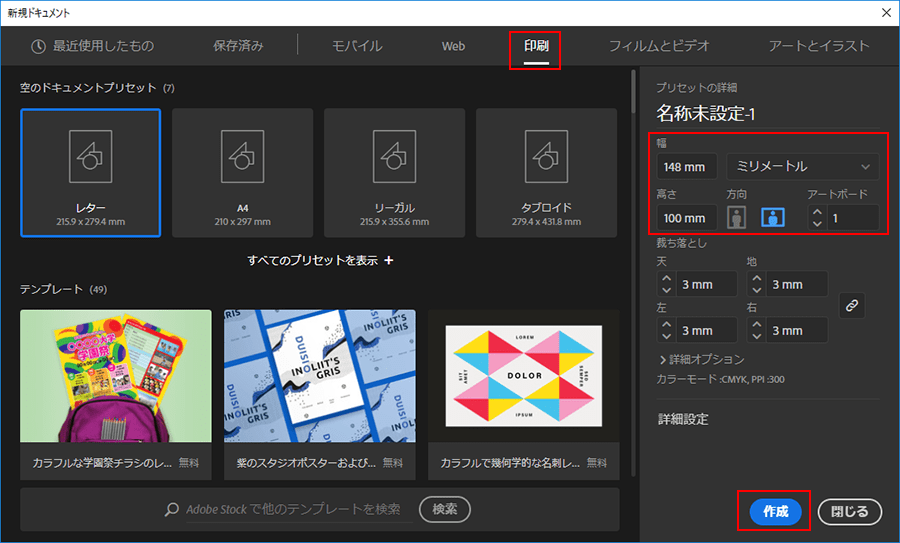Click the 作成 button
The height and width of the screenshot is (543, 900).
tap(775, 511)
